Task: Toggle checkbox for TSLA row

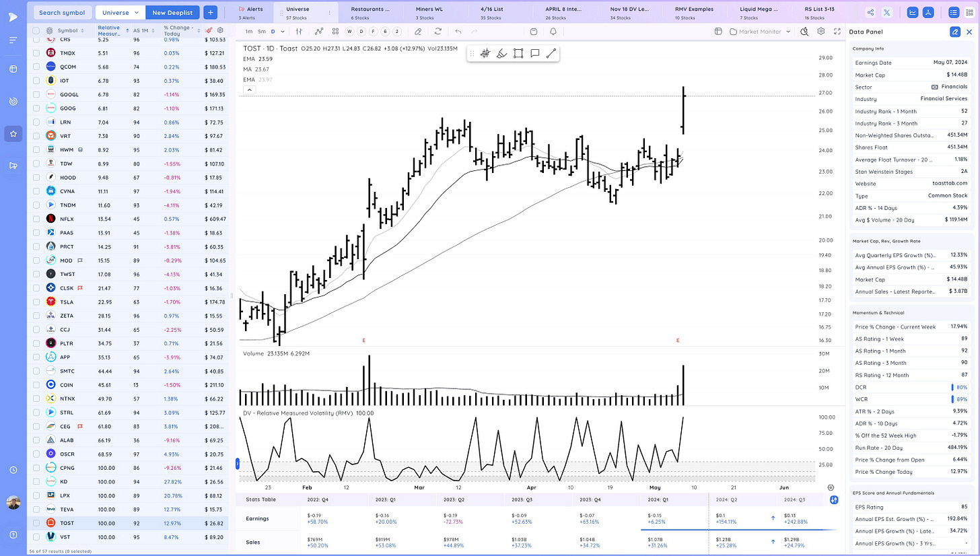Action: point(36,302)
